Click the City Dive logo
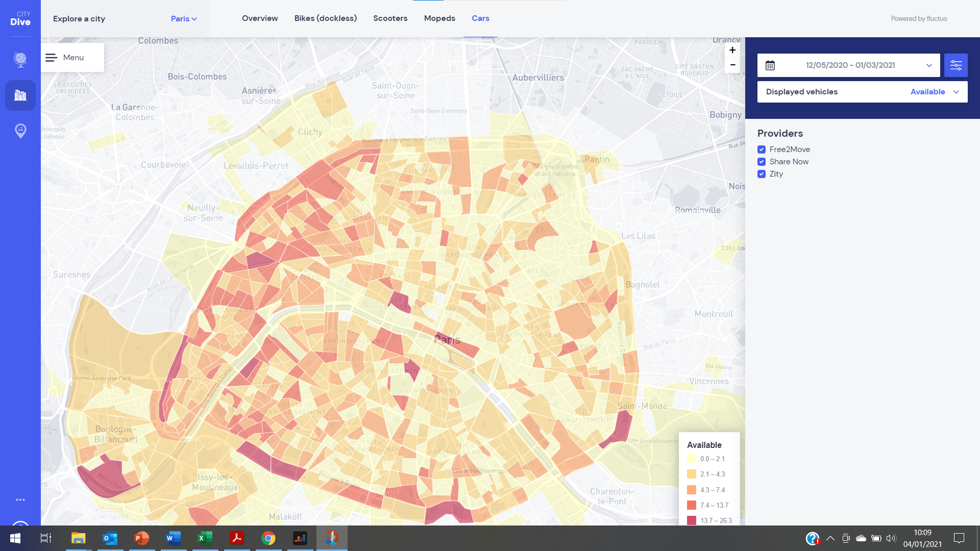Viewport: 980px width, 551px height. click(x=20, y=18)
